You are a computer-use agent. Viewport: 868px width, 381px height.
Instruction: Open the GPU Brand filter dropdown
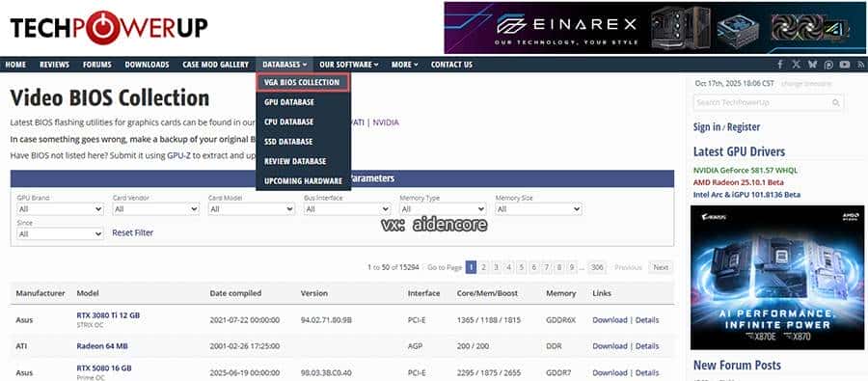coord(60,209)
